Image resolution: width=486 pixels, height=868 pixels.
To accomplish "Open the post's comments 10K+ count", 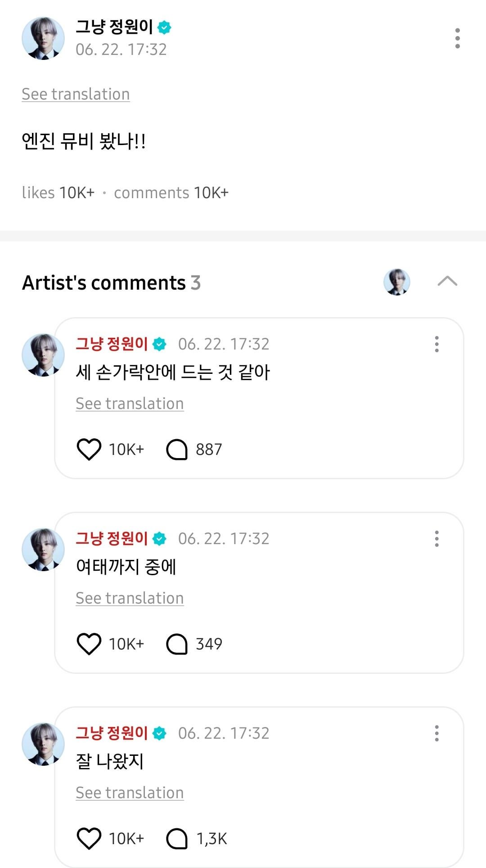I will tap(171, 193).
